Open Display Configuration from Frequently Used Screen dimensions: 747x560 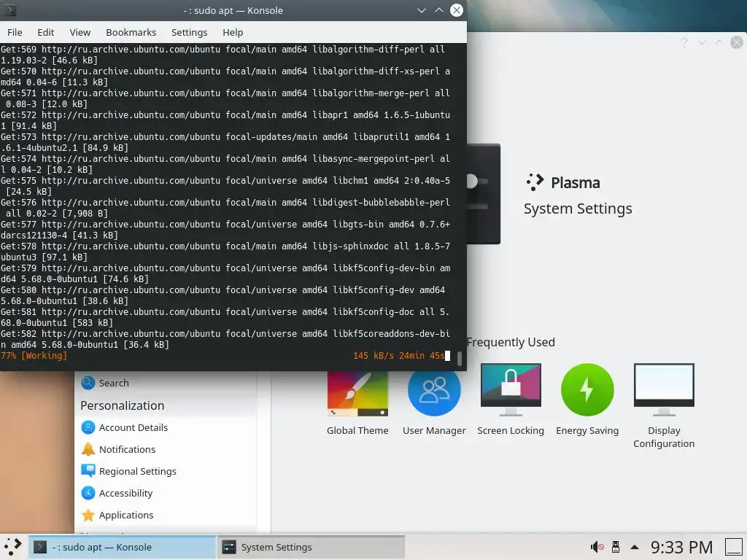pos(664,389)
